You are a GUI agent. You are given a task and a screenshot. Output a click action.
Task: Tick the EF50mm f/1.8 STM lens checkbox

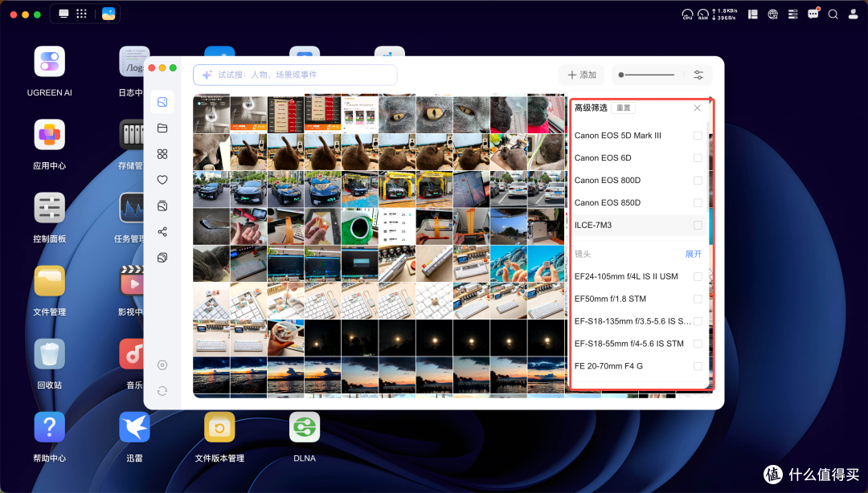[698, 299]
